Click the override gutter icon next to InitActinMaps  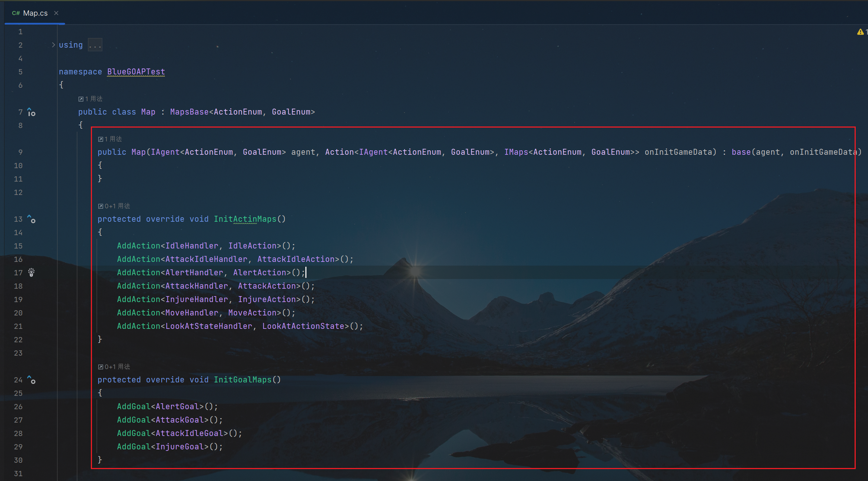click(x=32, y=219)
